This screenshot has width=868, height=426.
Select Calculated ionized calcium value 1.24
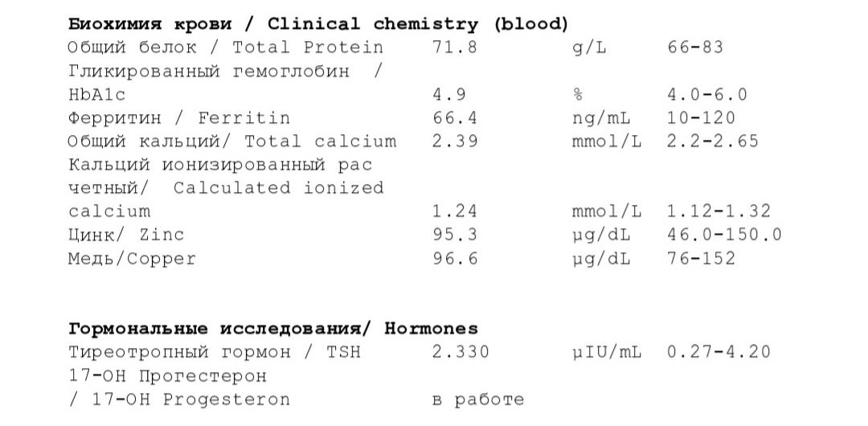click(x=454, y=211)
